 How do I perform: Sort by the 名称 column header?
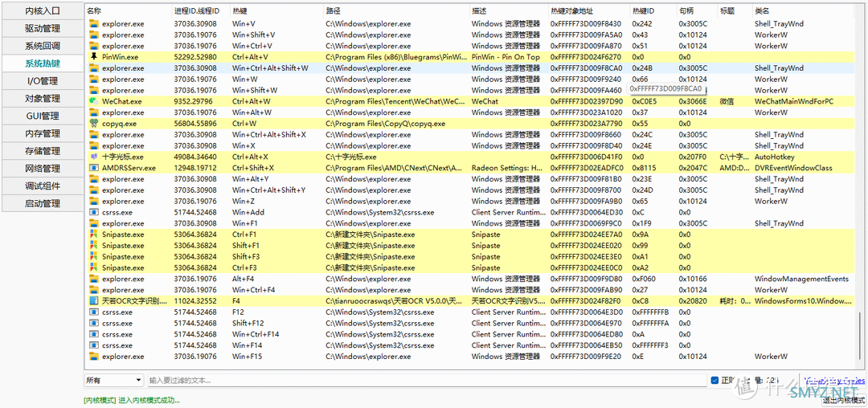pos(129,10)
